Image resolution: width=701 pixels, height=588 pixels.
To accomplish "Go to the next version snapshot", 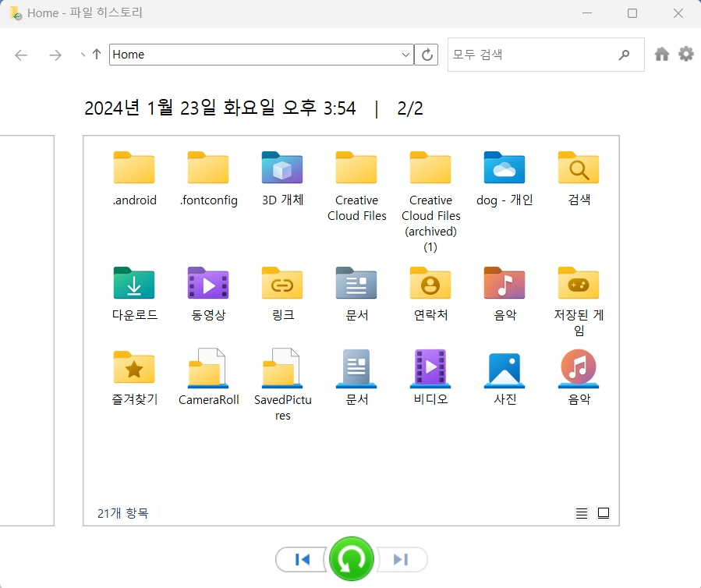I will point(402,559).
